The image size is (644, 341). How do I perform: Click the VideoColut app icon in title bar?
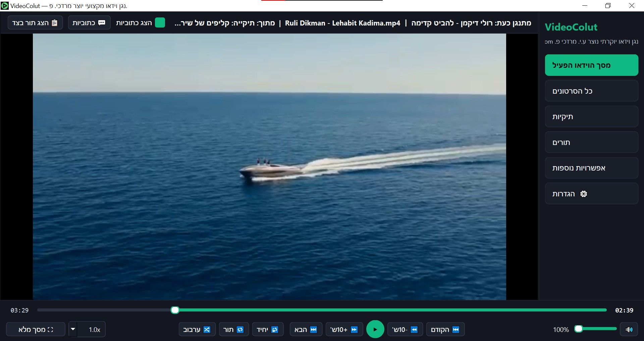[5, 6]
